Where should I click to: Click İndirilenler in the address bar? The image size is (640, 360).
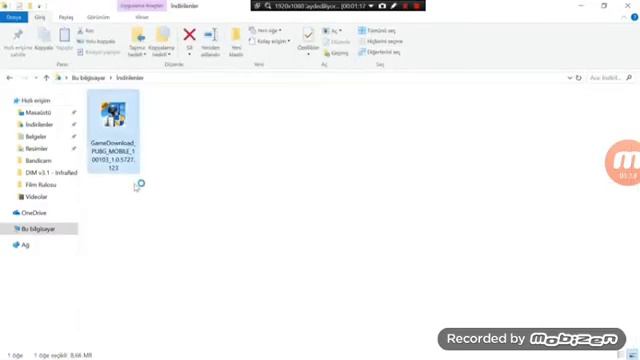[130, 78]
